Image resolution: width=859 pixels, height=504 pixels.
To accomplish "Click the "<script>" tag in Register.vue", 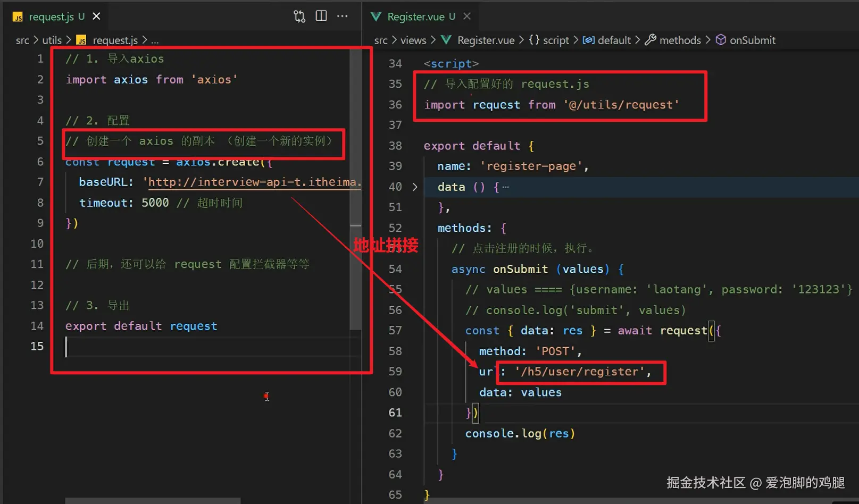I will point(451,64).
